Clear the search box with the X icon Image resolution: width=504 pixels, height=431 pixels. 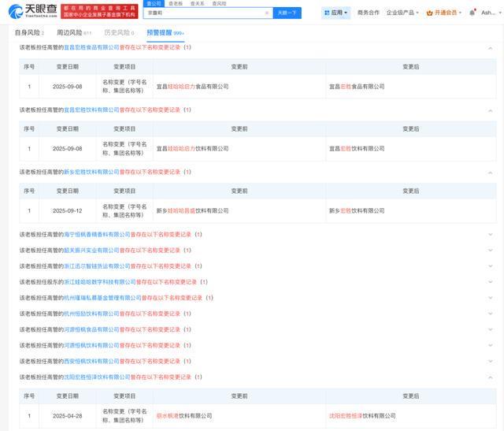(x=267, y=13)
